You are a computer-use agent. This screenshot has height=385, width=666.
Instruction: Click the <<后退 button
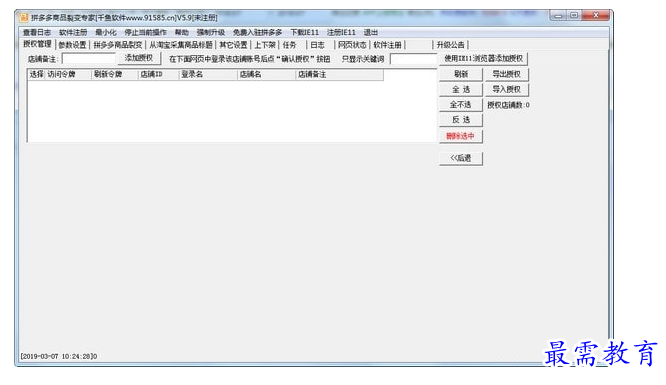click(461, 158)
